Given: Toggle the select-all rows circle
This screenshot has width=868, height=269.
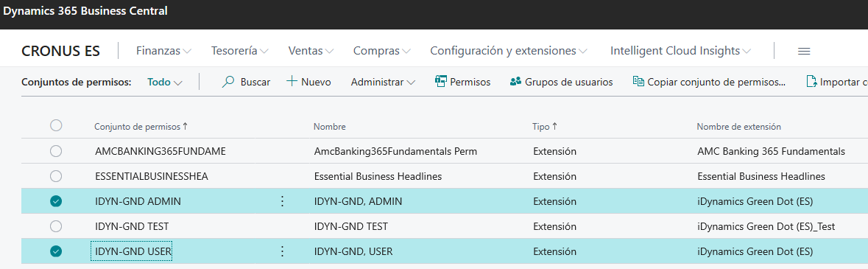Looking at the screenshot, I should pyautogui.click(x=56, y=125).
